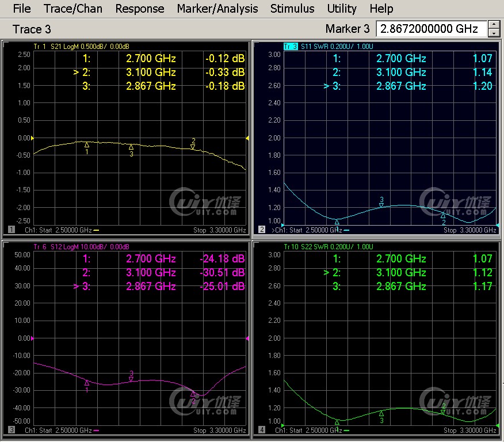The width and height of the screenshot is (504, 442).
Task: Click the Tr 10 S22 SWR trace label
Action: point(328,246)
